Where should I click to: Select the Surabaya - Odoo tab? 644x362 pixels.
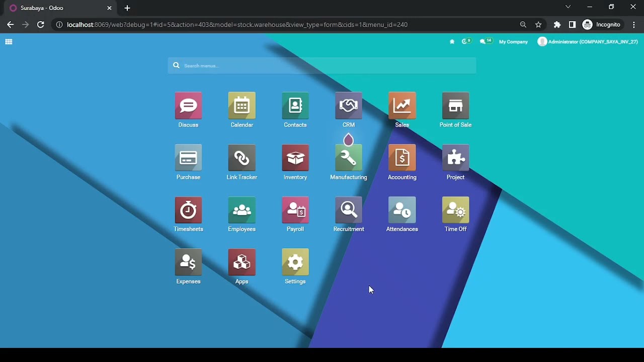pyautogui.click(x=61, y=8)
